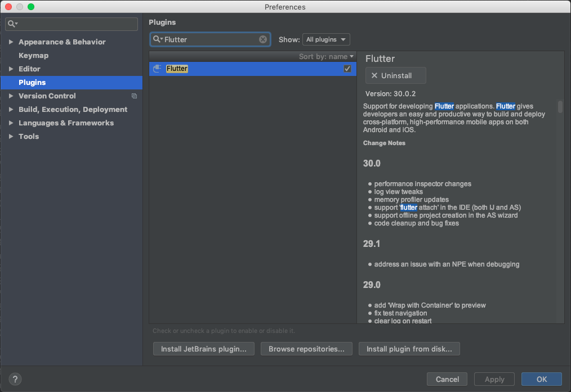Click the description panel scrollbar thumb
The width and height of the screenshot is (571, 392).
pyautogui.click(x=560, y=106)
